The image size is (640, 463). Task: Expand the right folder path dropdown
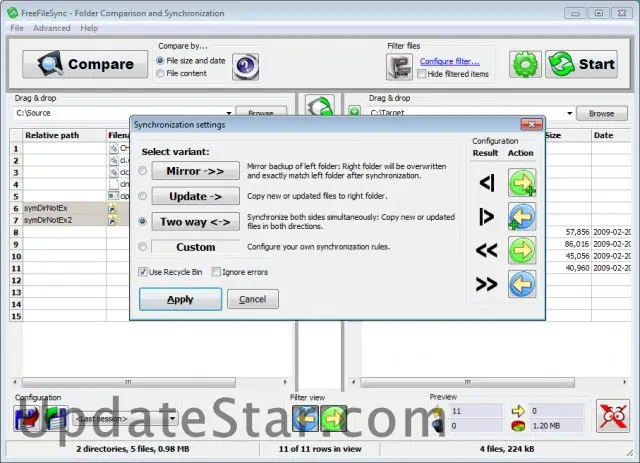coord(569,113)
